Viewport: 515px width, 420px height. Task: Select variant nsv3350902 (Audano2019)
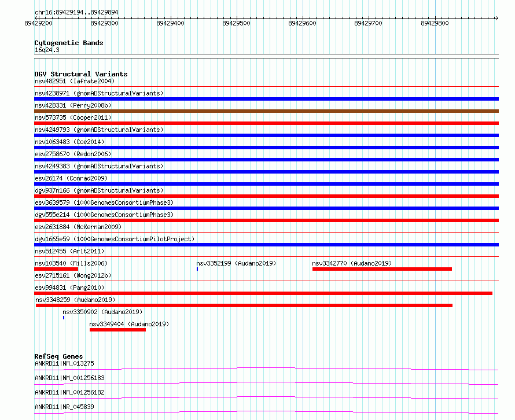(x=102, y=312)
